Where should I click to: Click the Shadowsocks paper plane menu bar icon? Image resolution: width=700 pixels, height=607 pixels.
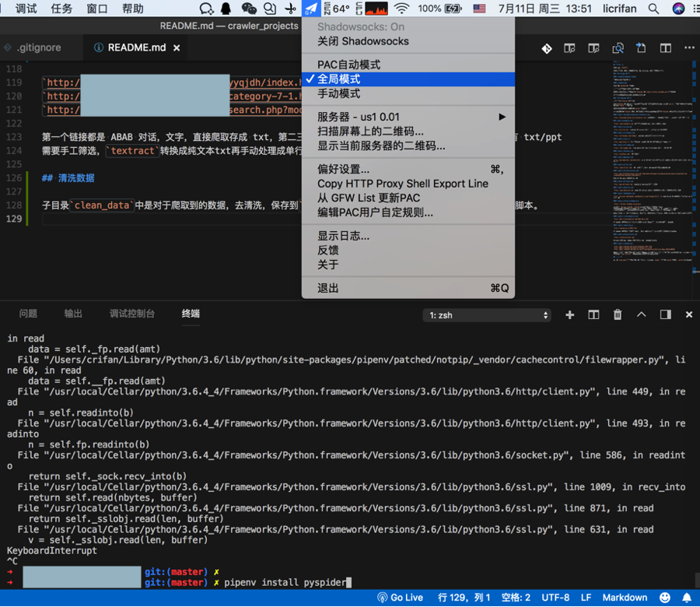click(311, 9)
